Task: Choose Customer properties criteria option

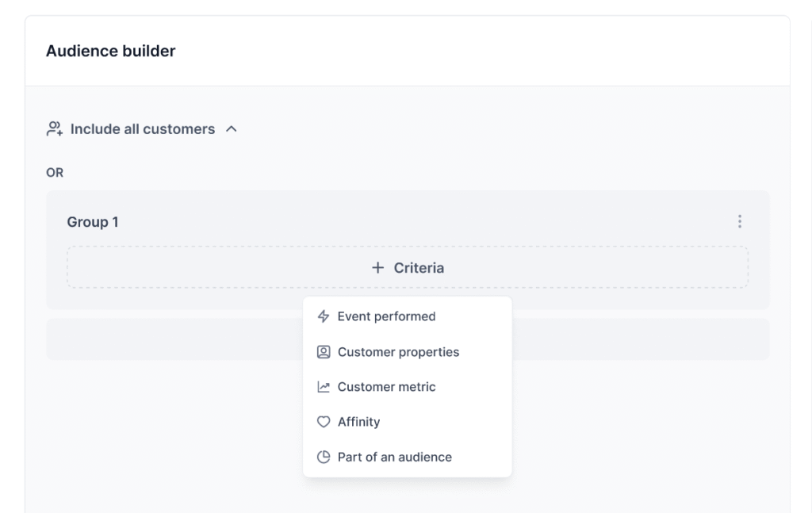Action: tap(407, 352)
